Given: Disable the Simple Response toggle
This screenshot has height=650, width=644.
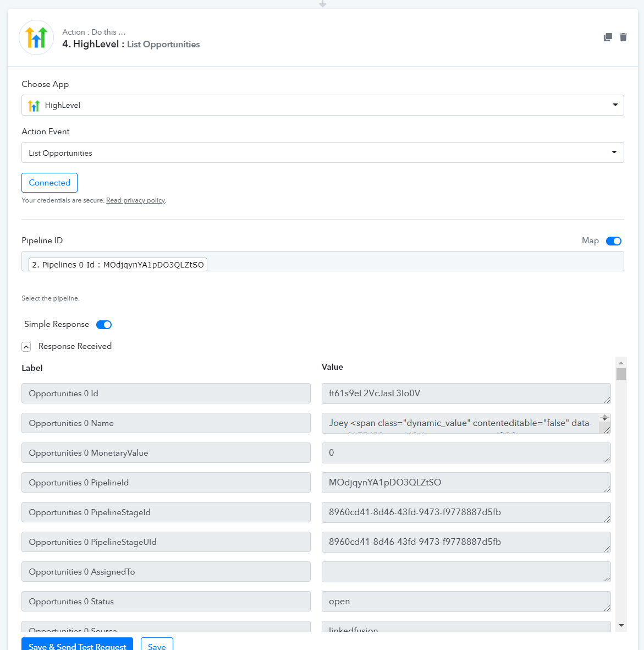Looking at the screenshot, I should click(103, 325).
